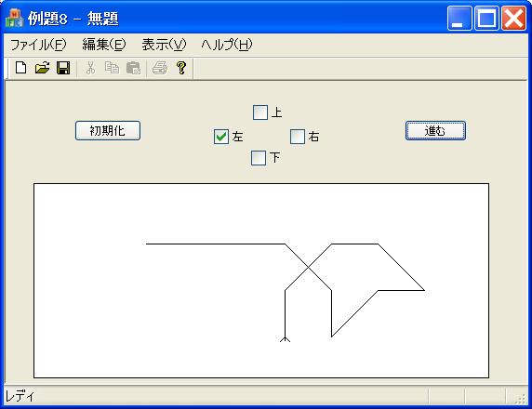The width and height of the screenshot is (532, 409).
Task: Click the 初期化 button
Action: [108, 130]
